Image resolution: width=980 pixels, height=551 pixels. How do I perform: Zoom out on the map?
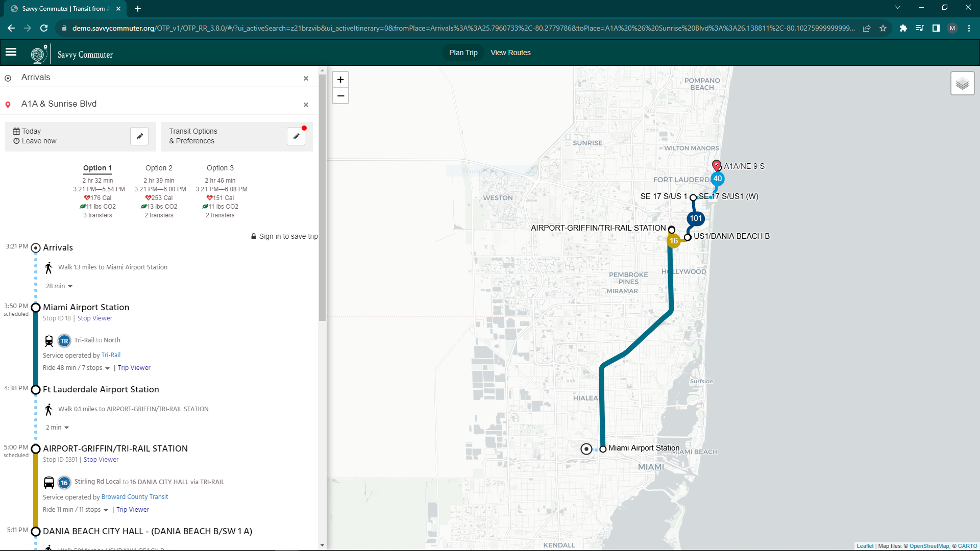[340, 96]
